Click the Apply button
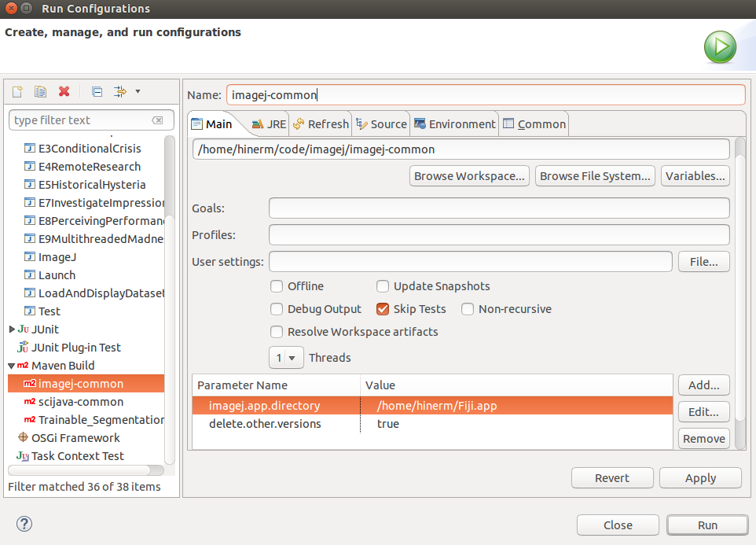Screen dimensions: 756x545 coord(700,478)
